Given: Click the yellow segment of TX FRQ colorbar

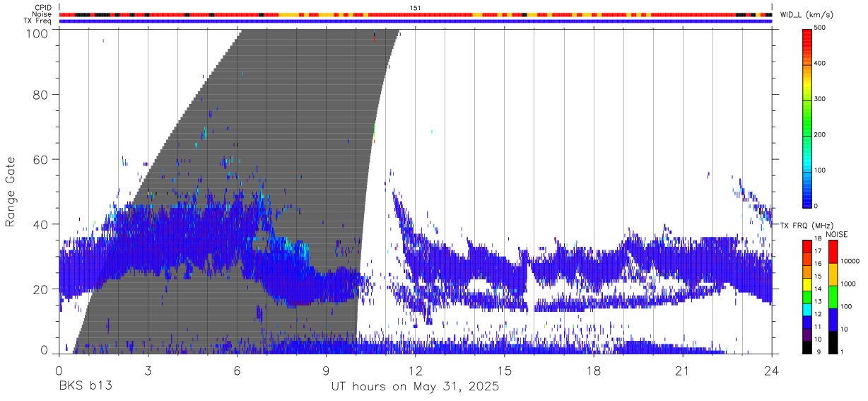Looking at the screenshot, I should 807,284.
